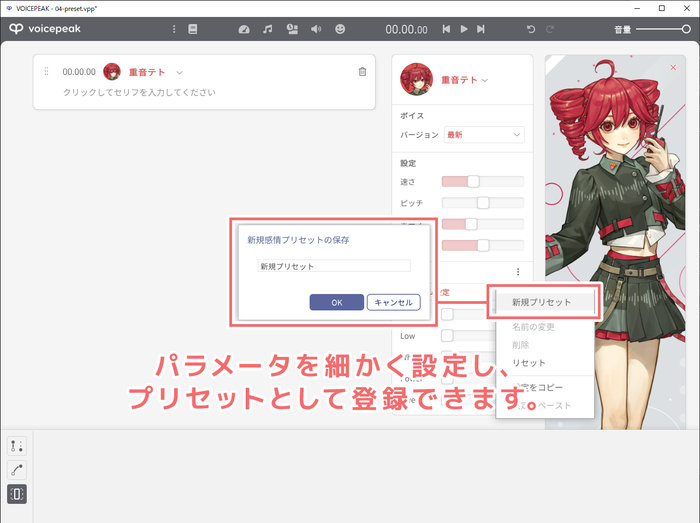Viewport: 700px width, 523px height.
Task: Click the 00.00.00 timestamp in the line block
Action: [79, 72]
